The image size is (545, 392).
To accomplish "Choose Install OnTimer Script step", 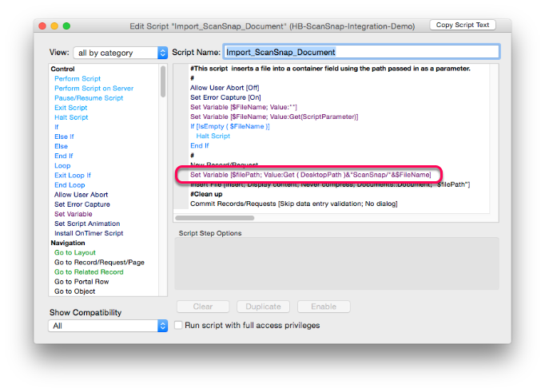I will tap(89, 233).
